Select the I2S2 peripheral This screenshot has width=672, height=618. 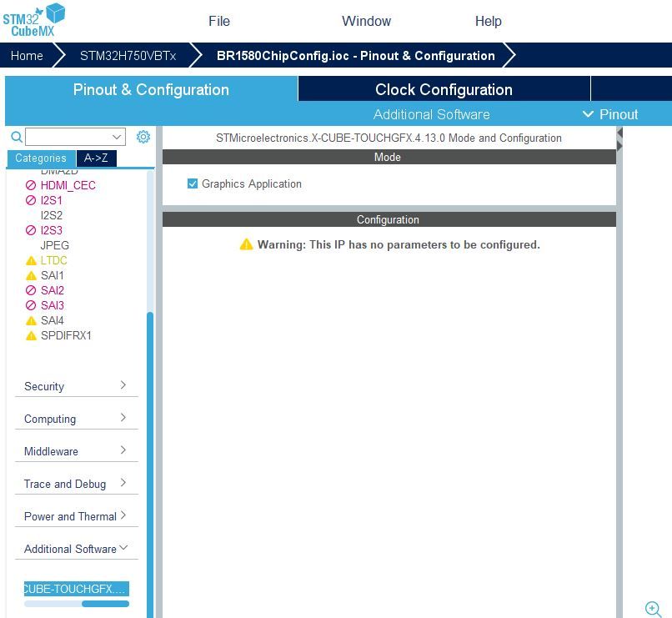(52, 215)
